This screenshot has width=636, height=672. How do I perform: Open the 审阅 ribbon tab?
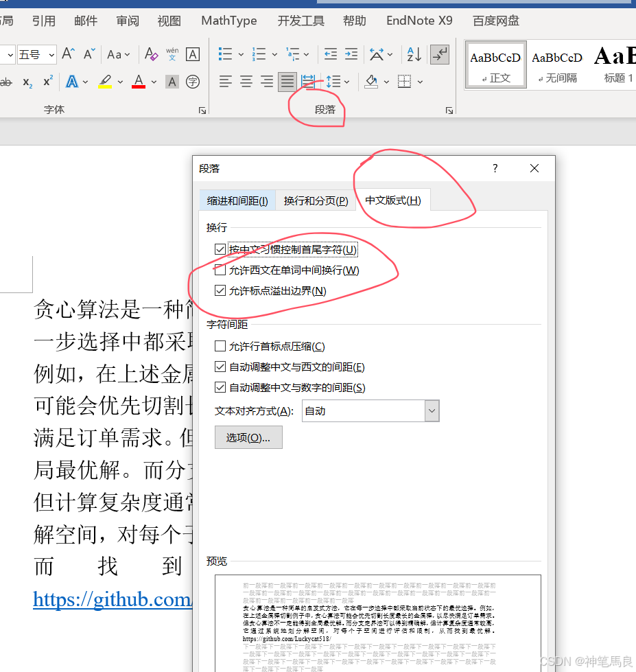click(x=128, y=21)
